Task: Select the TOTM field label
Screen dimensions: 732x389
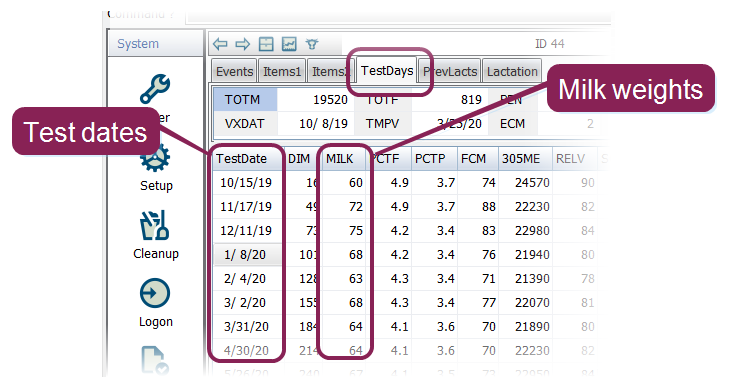Action: pyautogui.click(x=245, y=99)
